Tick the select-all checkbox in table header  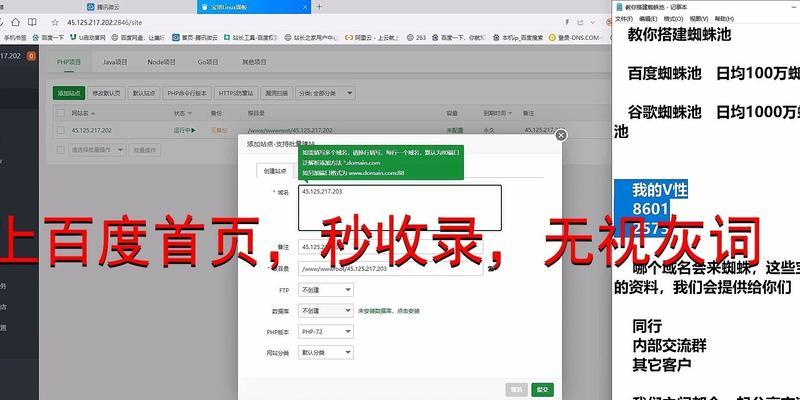click(x=61, y=113)
